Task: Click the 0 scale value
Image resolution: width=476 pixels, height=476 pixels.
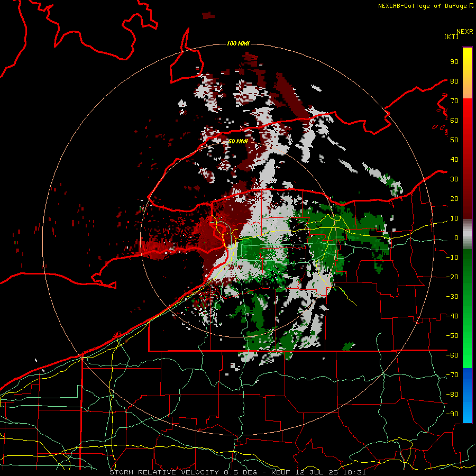Action: [x=456, y=238]
